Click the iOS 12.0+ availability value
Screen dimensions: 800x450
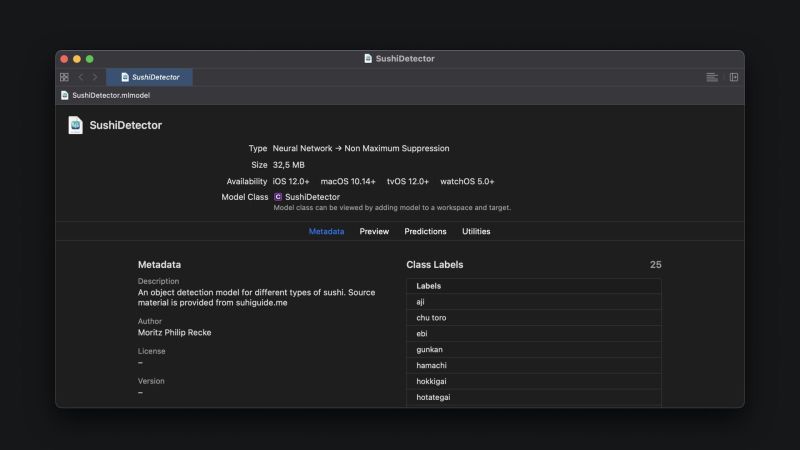[291, 182]
